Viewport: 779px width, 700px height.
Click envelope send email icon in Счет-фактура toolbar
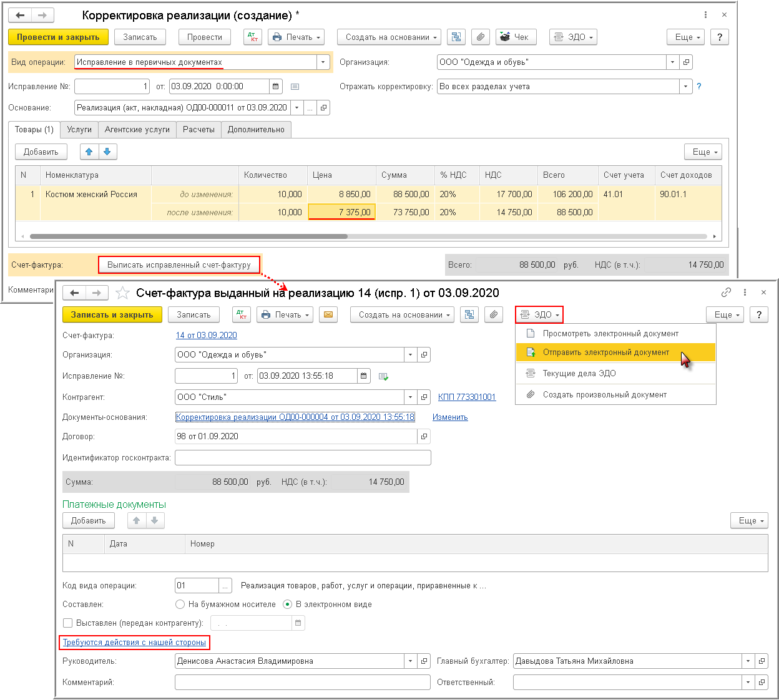[328, 315]
